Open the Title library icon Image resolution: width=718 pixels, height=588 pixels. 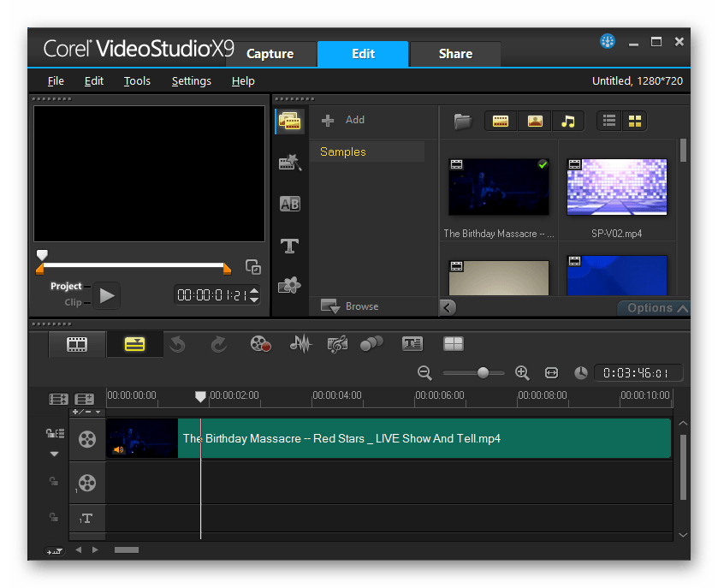[289, 246]
